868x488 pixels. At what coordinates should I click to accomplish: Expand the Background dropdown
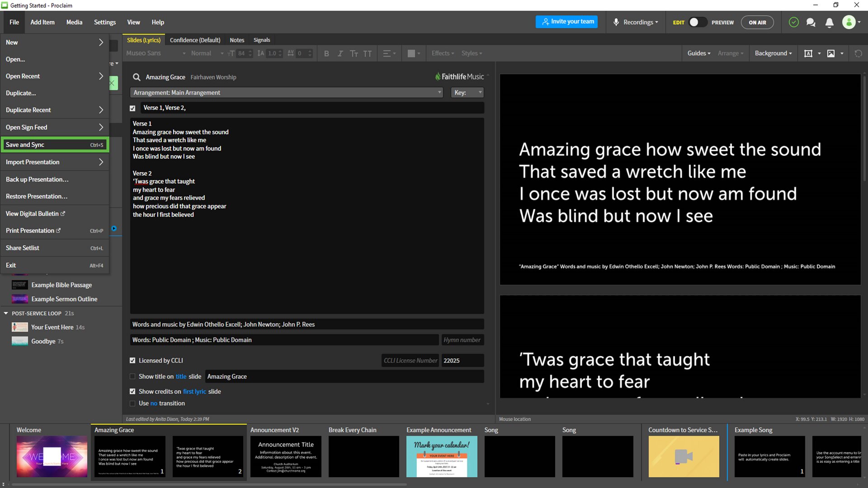(x=773, y=53)
